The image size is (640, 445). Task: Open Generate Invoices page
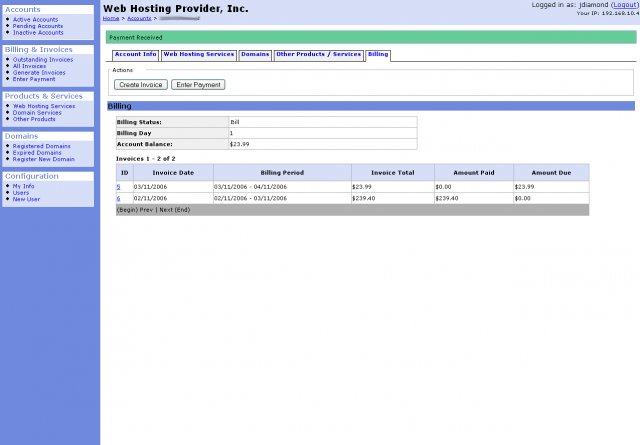40,72
